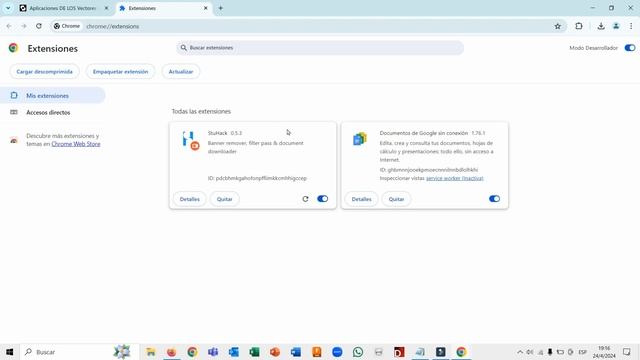Bookmark this page with the star icon
This screenshot has width=640, height=360.
[x=558, y=26]
